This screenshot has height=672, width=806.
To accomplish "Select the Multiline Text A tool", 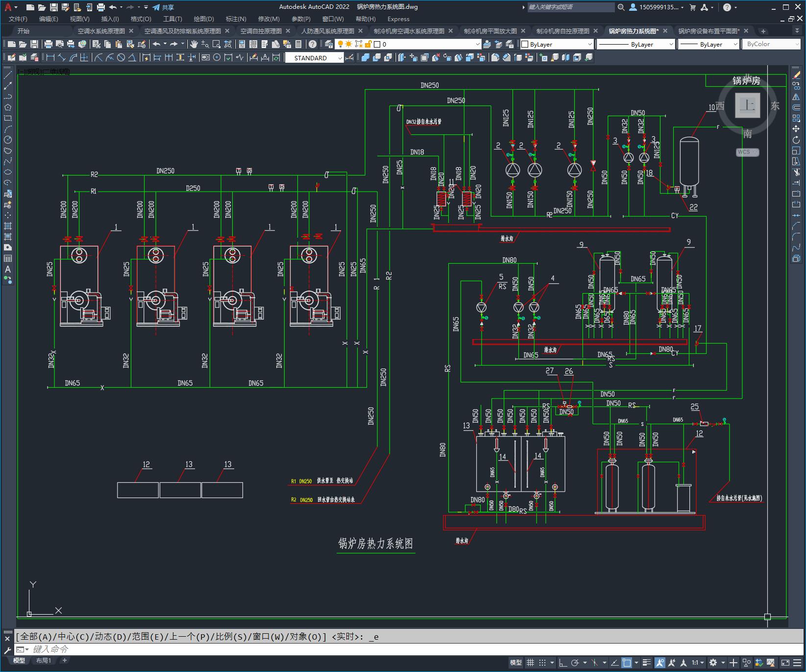I will 8,269.
